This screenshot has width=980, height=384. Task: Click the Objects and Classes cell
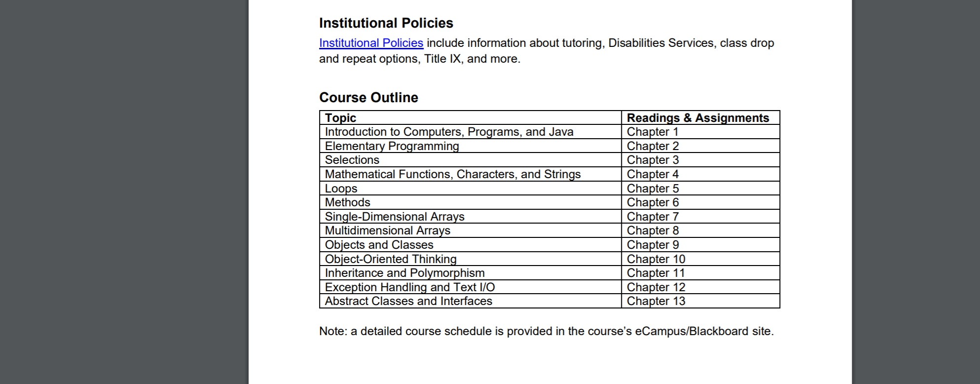(471, 245)
